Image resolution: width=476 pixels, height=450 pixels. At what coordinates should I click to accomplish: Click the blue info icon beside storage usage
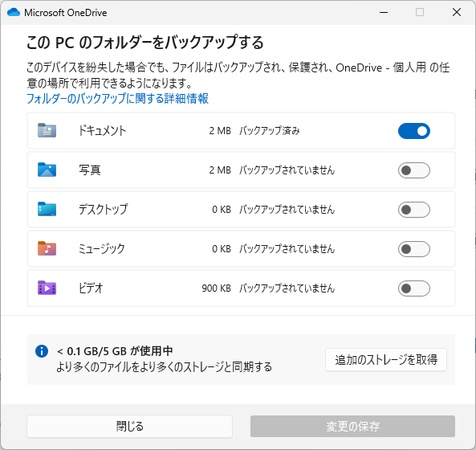(42, 351)
